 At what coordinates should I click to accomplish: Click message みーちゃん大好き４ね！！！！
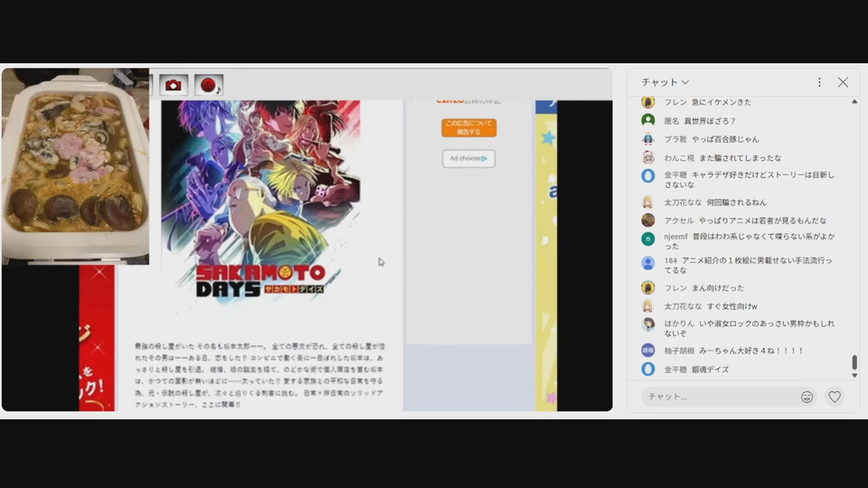click(751, 351)
